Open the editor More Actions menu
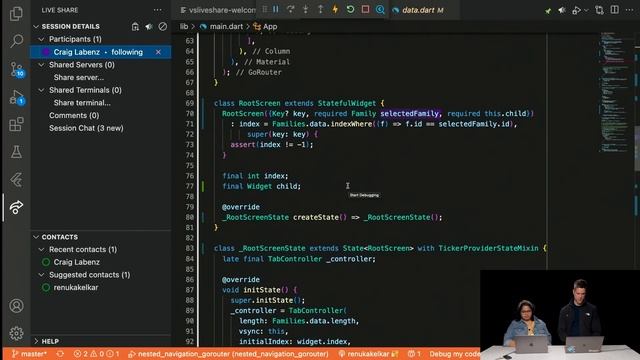 629,10
